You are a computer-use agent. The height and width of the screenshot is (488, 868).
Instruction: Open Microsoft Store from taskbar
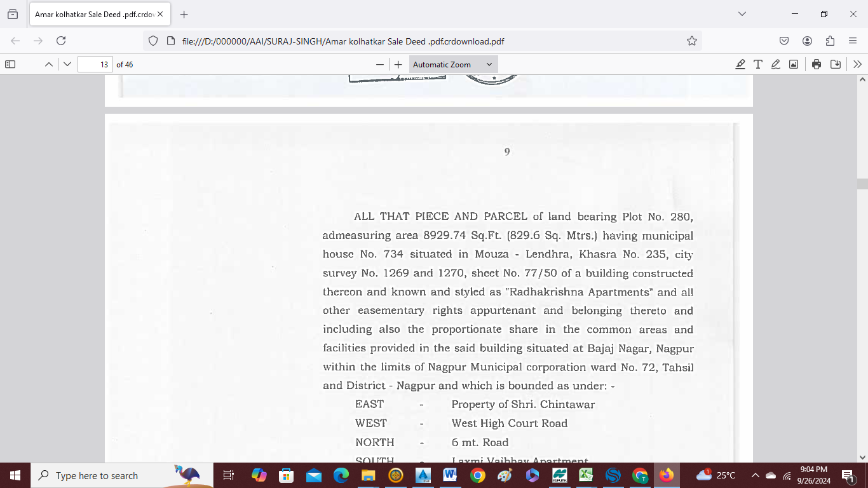[x=287, y=475]
